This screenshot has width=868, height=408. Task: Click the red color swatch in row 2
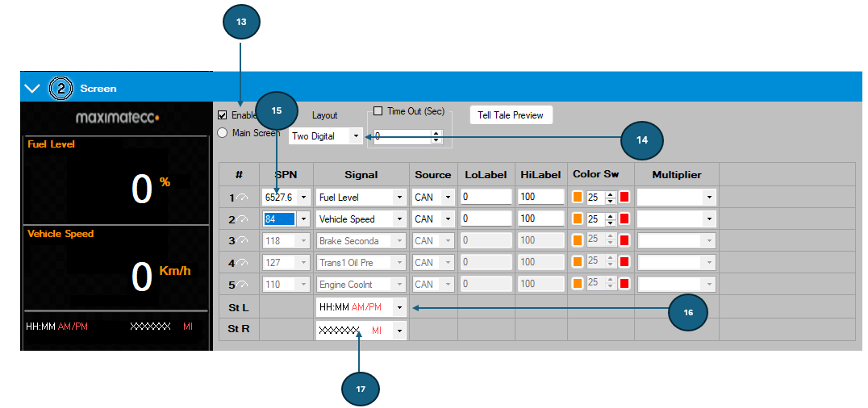(x=624, y=219)
